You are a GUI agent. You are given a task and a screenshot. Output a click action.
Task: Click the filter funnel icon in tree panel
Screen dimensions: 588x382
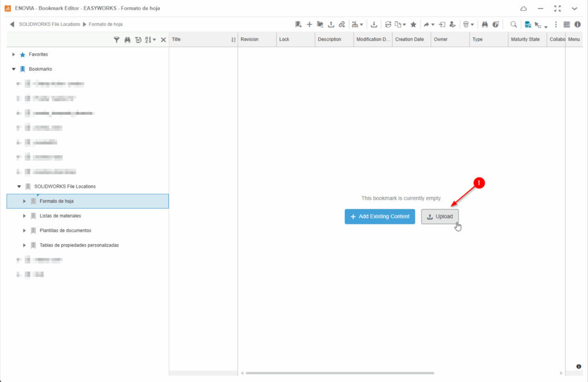[117, 40]
